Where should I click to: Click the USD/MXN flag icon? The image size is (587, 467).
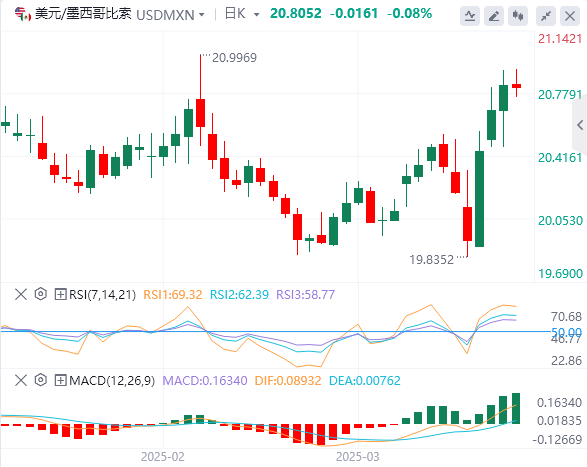[22, 15]
